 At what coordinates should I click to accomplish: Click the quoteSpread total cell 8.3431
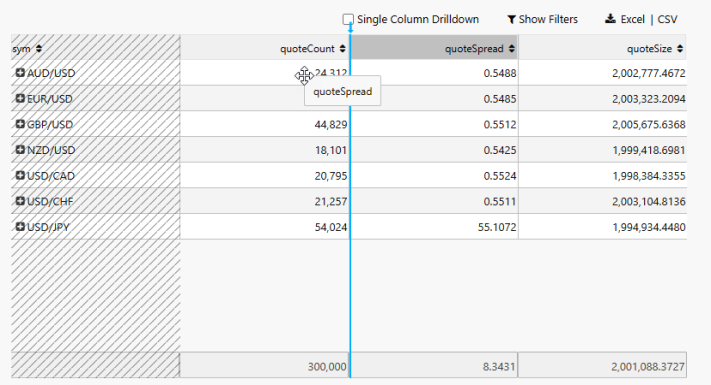tap(499, 366)
